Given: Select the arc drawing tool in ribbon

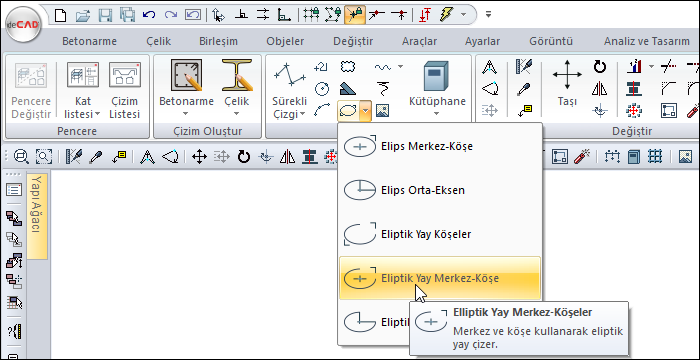Looking at the screenshot, I should click(x=321, y=110).
